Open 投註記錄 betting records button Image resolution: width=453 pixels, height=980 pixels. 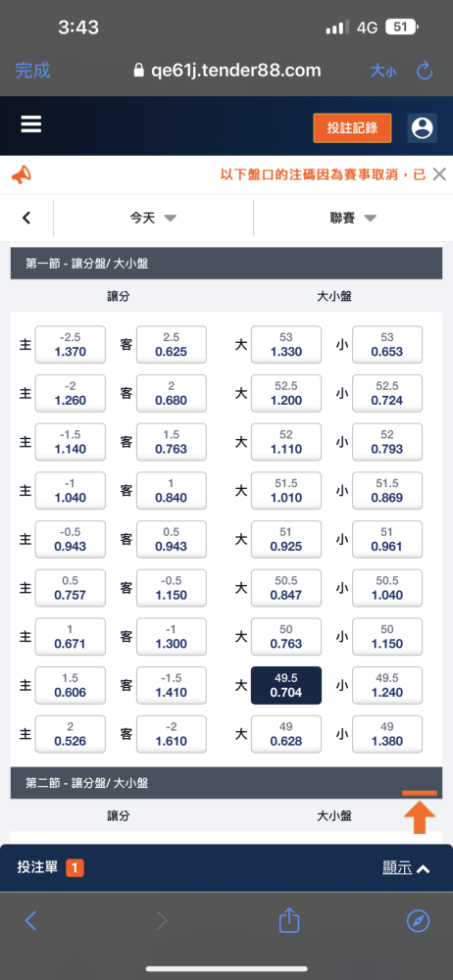[352, 128]
